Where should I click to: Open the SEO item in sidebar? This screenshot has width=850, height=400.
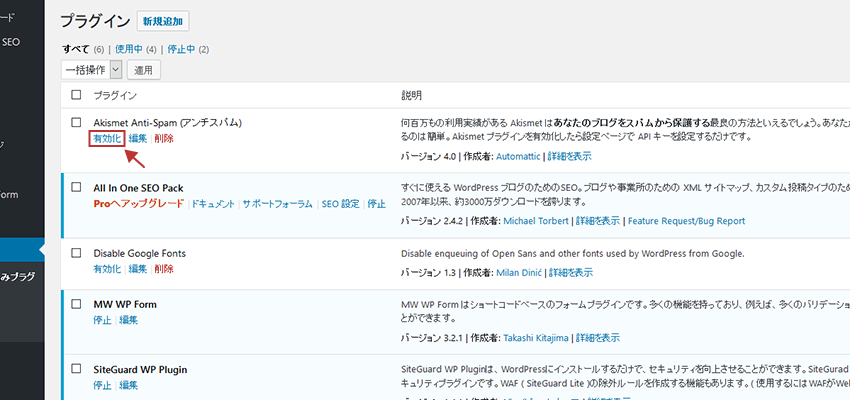click(x=11, y=42)
